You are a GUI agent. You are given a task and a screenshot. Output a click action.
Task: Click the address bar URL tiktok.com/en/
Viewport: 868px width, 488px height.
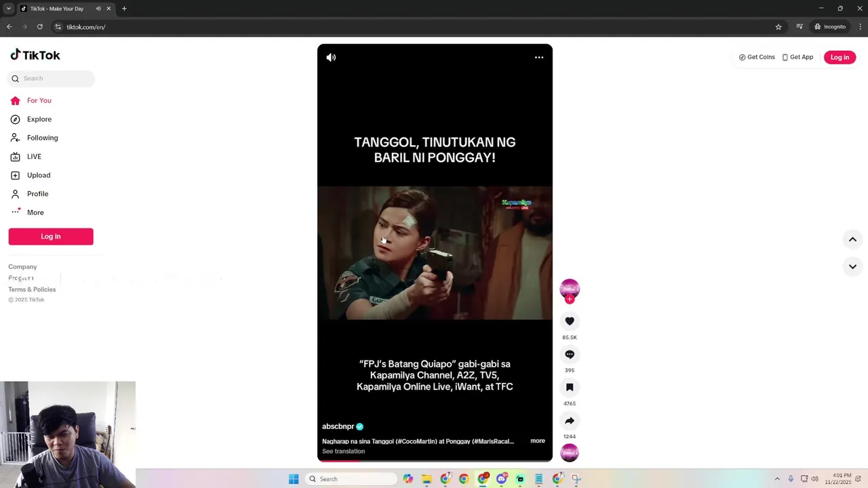click(x=86, y=27)
